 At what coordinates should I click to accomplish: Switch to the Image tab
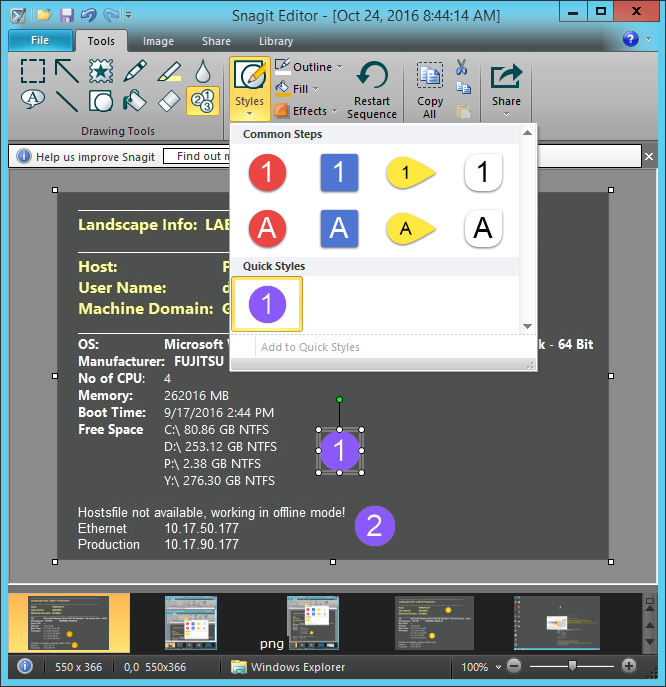(158, 41)
